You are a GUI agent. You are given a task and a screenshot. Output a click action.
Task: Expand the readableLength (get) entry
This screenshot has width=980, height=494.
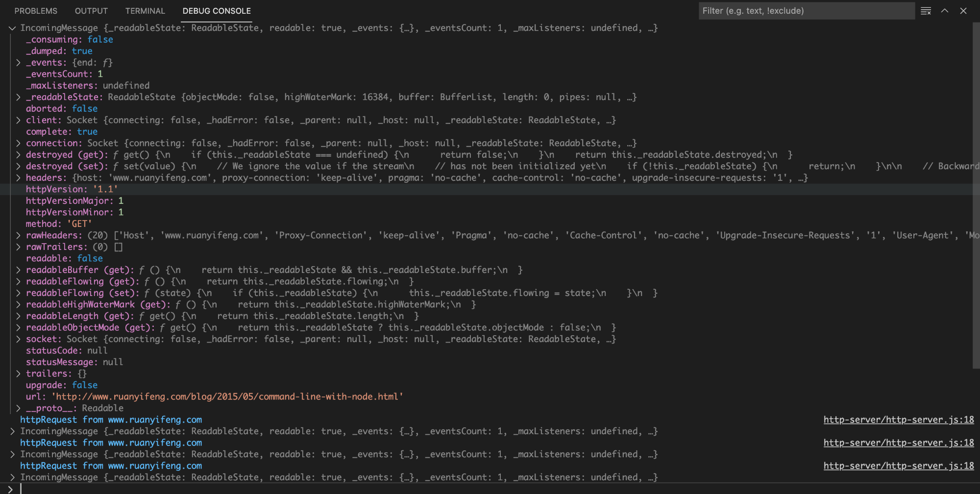(18, 316)
